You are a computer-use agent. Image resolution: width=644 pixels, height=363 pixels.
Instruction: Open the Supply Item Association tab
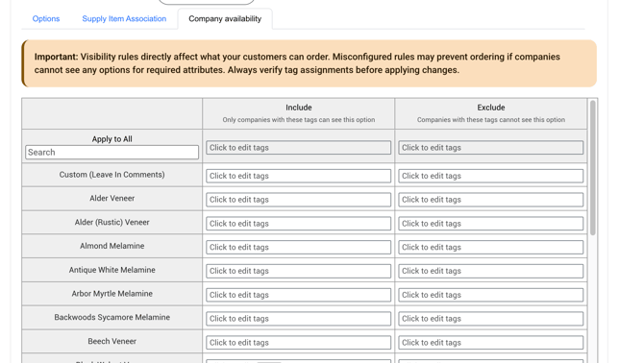point(124,19)
